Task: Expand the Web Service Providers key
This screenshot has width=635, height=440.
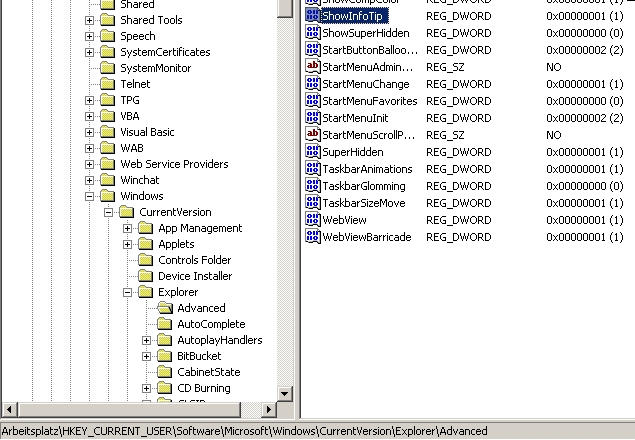Action: 89,164
